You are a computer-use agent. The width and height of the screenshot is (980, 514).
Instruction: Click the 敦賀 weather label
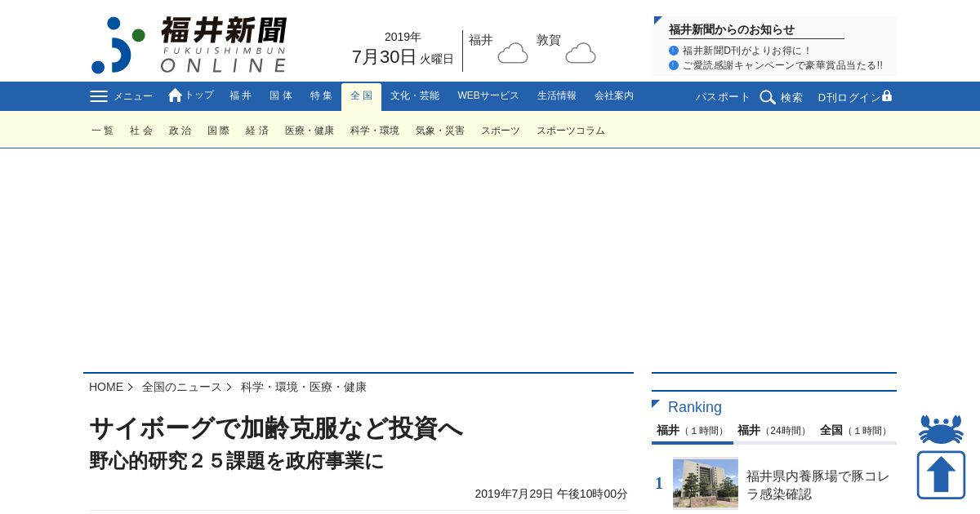pyautogui.click(x=549, y=40)
